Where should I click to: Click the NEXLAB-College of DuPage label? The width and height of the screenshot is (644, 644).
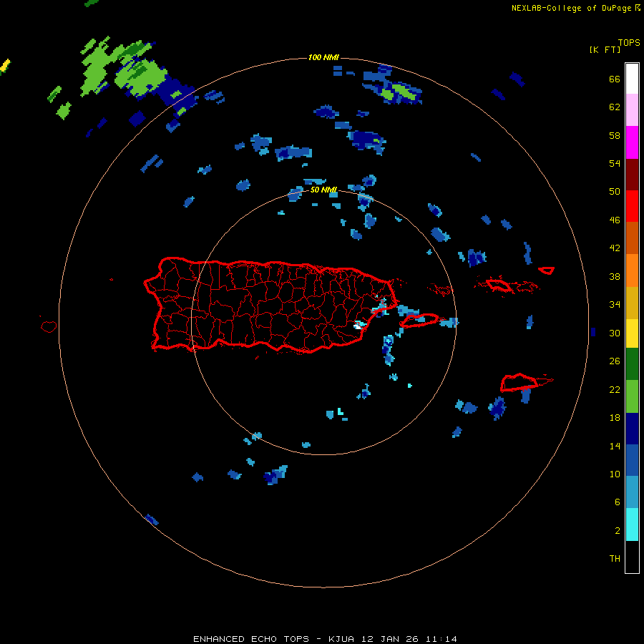571,8
